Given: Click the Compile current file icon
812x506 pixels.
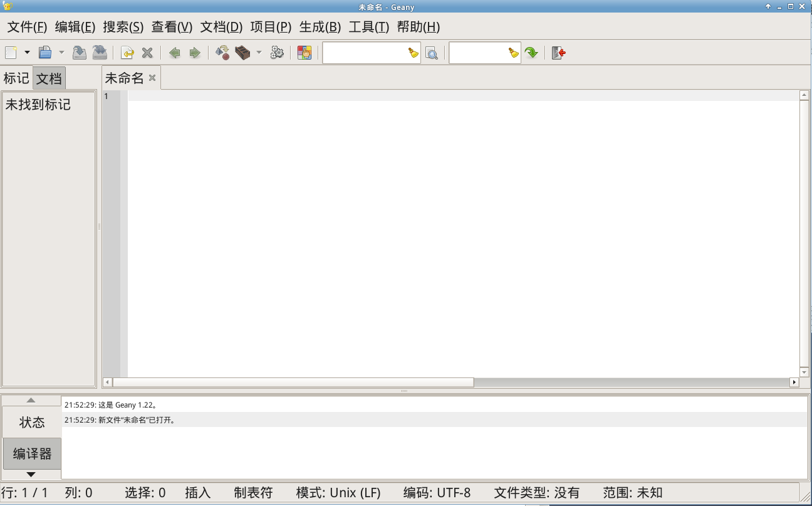Looking at the screenshot, I should click(222, 53).
